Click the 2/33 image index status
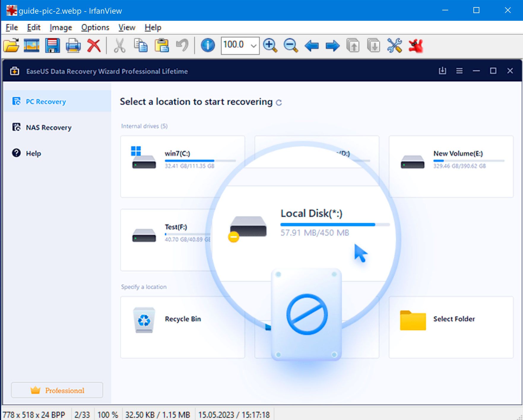 [82, 414]
